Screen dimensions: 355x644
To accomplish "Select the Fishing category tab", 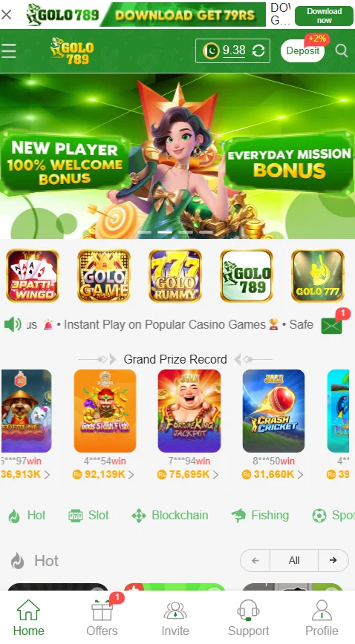I will (x=260, y=516).
